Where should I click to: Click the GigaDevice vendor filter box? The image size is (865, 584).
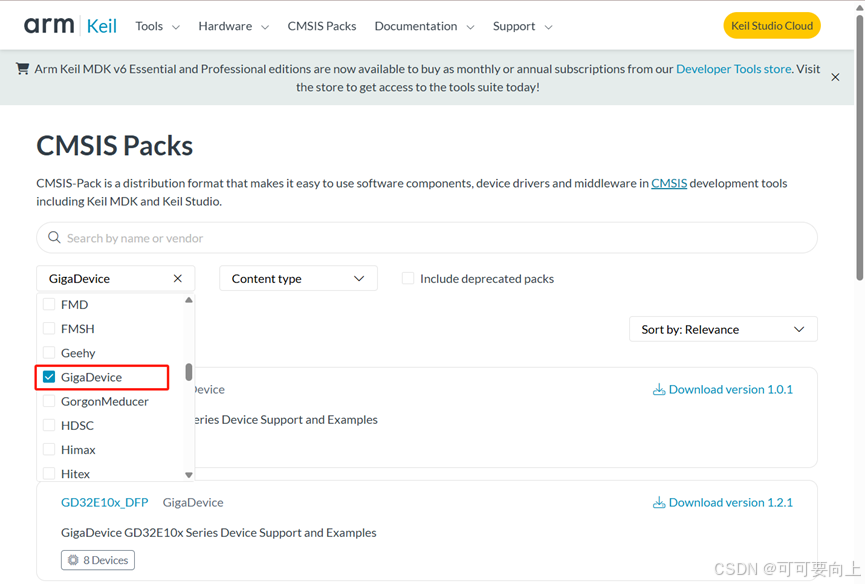[x=115, y=278]
